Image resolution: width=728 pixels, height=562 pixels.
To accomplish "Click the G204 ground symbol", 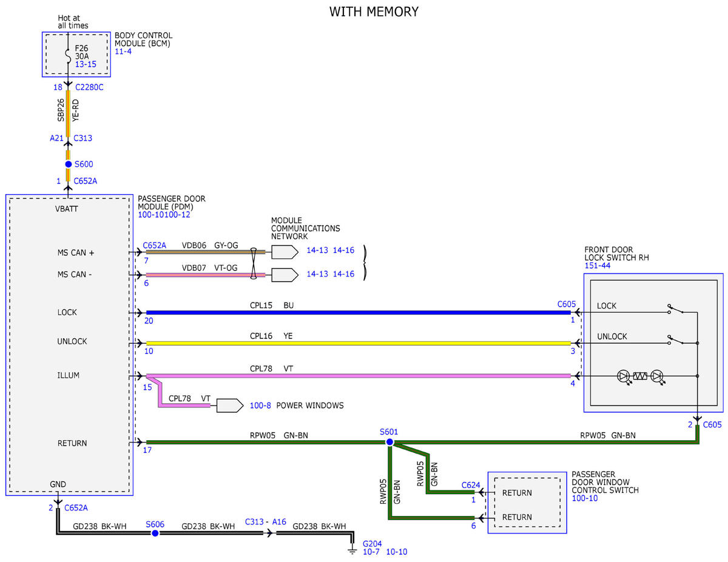I will [352, 551].
